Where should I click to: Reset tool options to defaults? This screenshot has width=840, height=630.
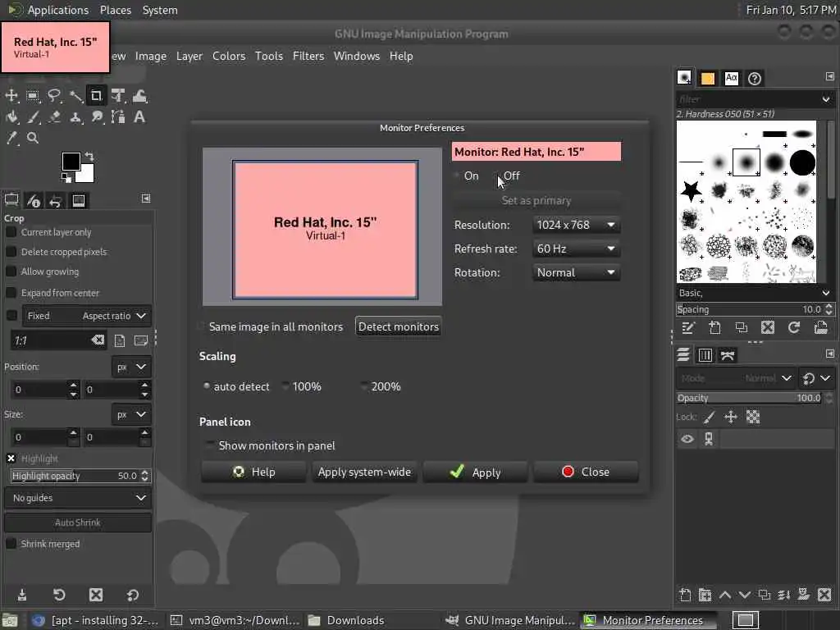pyautogui.click(x=132, y=595)
